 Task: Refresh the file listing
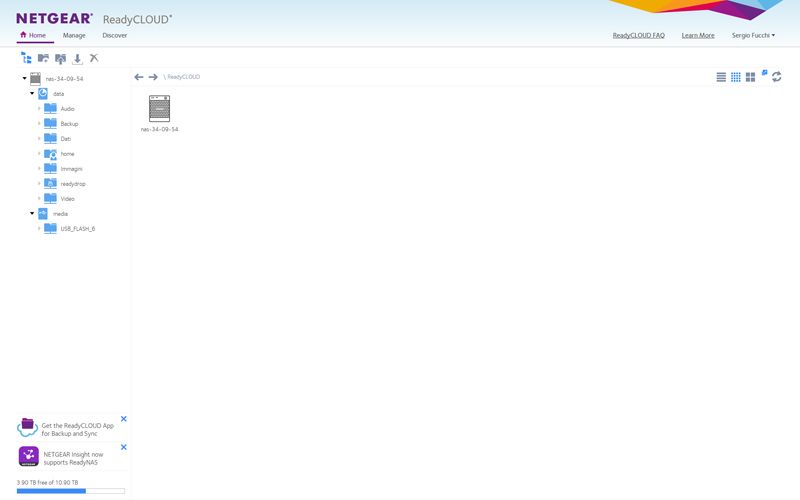[x=777, y=77]
